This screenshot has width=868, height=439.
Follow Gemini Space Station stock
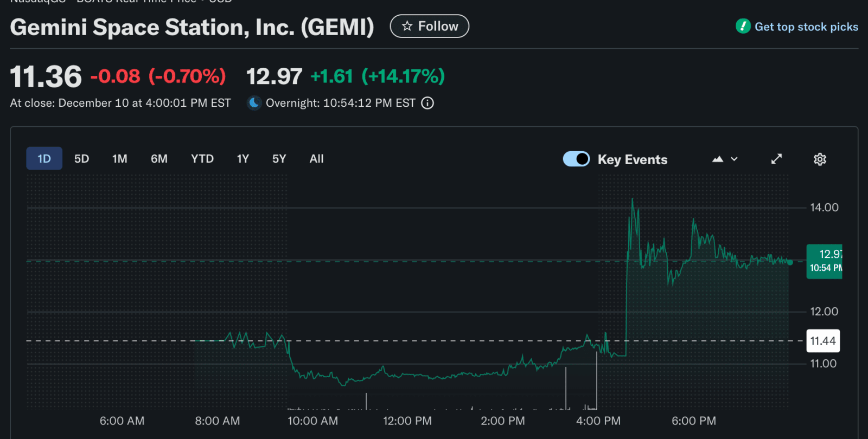[430, 26]
